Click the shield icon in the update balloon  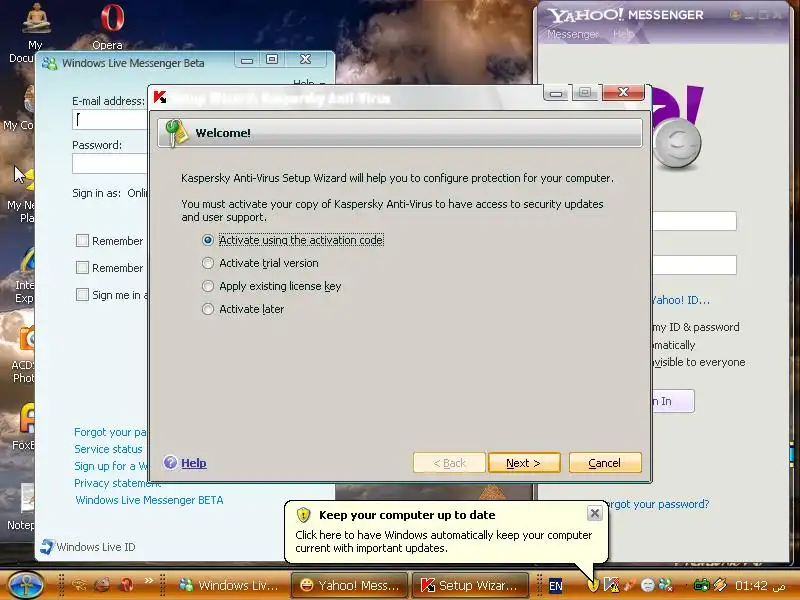click(304, 515)
